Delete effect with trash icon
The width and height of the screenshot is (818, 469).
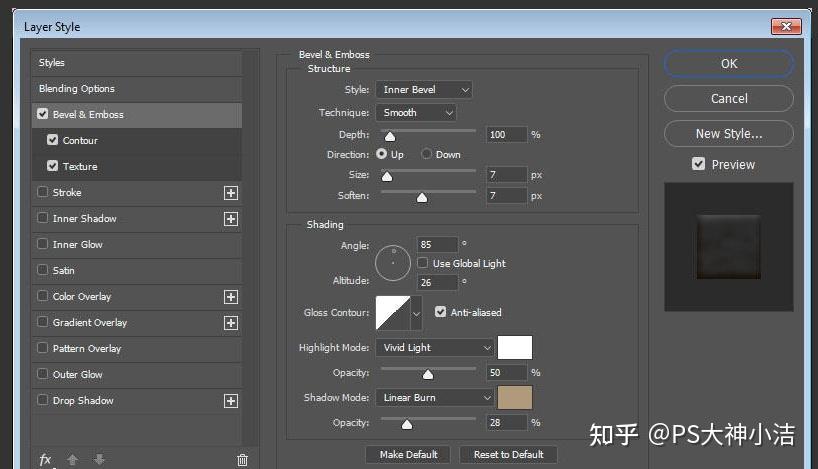(242, 460)
